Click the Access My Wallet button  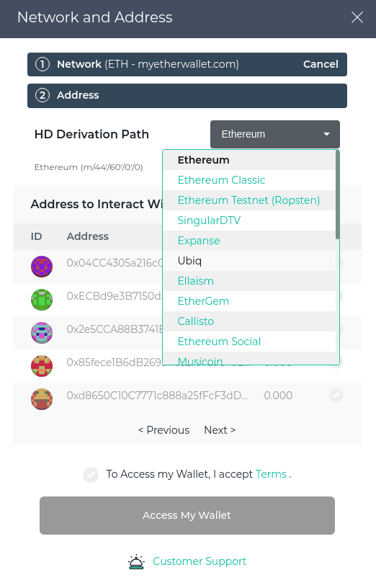(x=187, y=515)
